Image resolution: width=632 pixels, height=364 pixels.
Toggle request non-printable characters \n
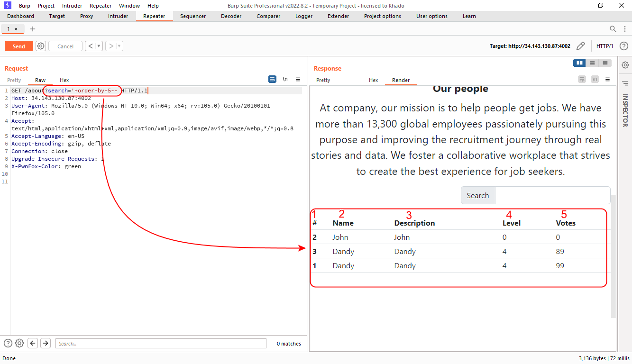285,79
